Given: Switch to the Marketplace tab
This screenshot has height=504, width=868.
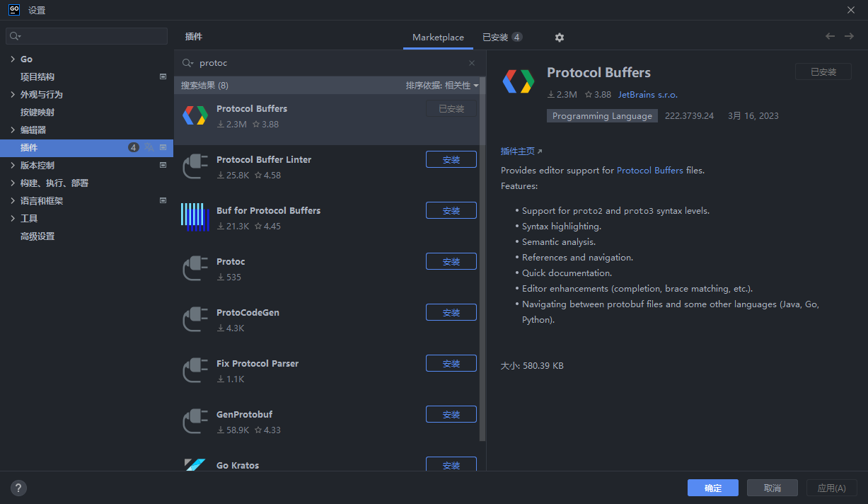Looking at the screenshot, I should tap(438, 37).
